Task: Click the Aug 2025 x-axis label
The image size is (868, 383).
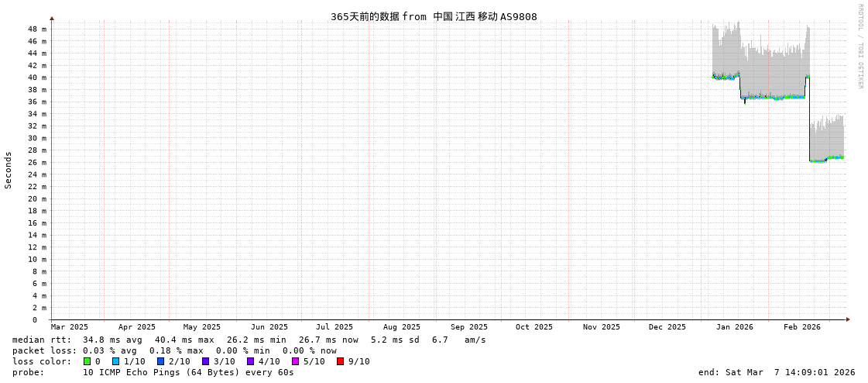Action: click(x=402, y=327)
